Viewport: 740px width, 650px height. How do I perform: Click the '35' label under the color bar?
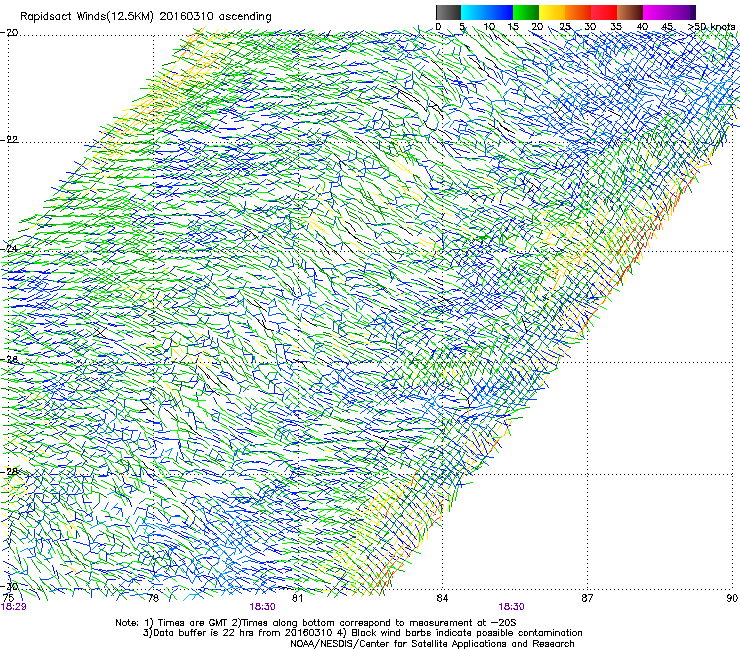[616, 27]
